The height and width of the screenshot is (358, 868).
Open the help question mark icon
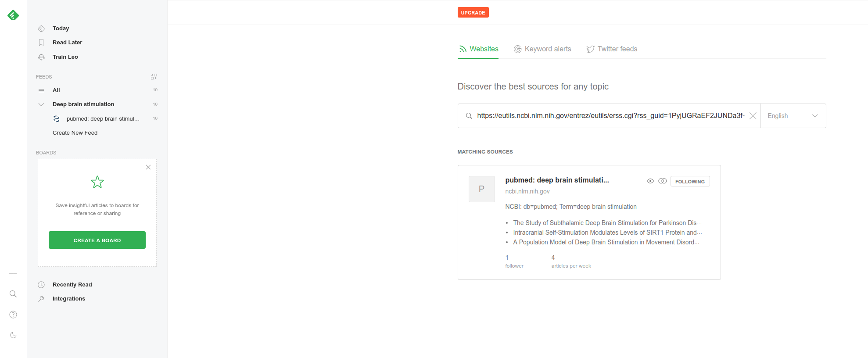point(13,315)
